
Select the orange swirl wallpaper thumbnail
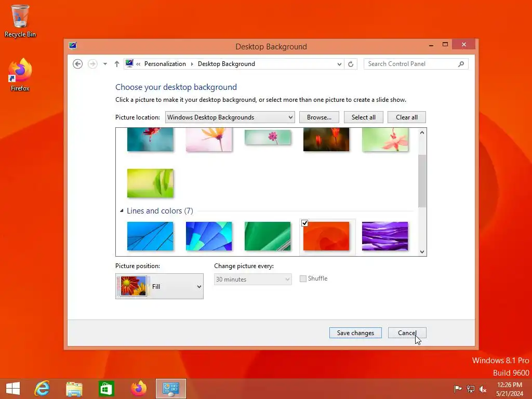326,236
